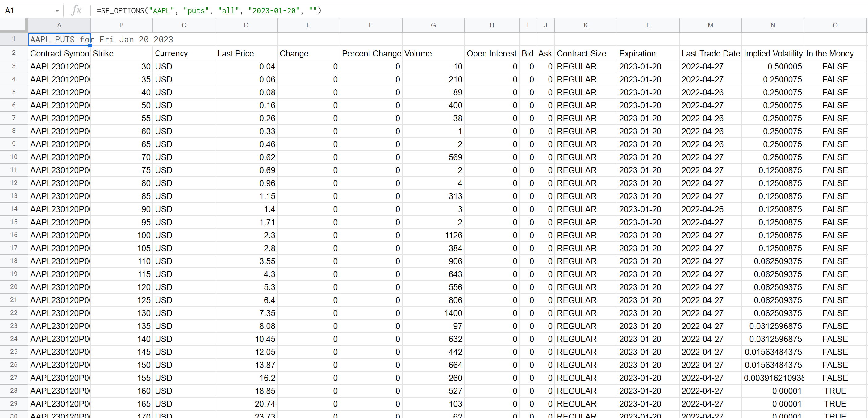Select row 1 header

click(x=14, y=39)
